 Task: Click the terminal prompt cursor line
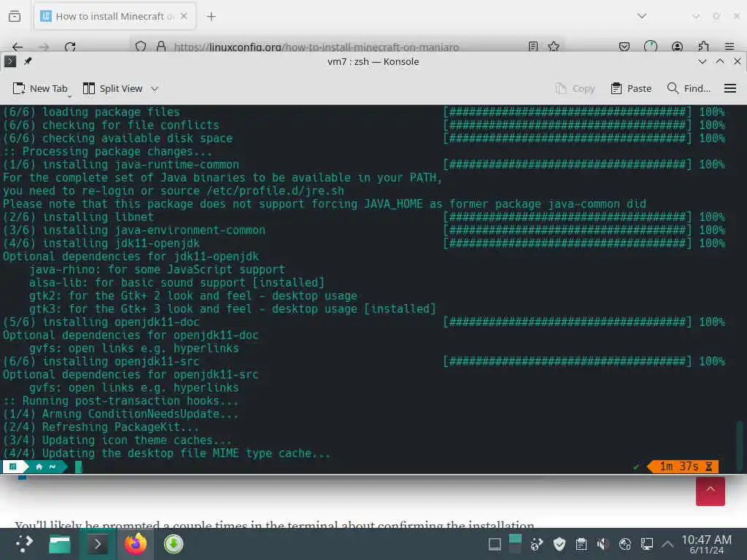point(79,467)
